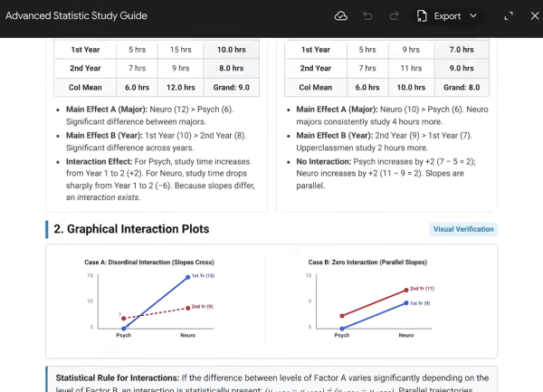Click the 12.0 hrs column mean cell
The width and height of the screenshot is (543, 392).
click(x=180, y=87)
